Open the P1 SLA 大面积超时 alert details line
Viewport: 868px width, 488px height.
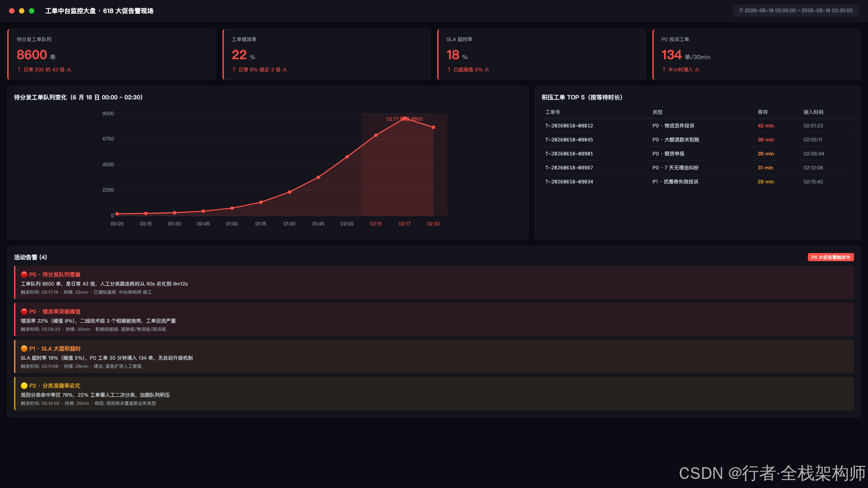coord(81,366)
